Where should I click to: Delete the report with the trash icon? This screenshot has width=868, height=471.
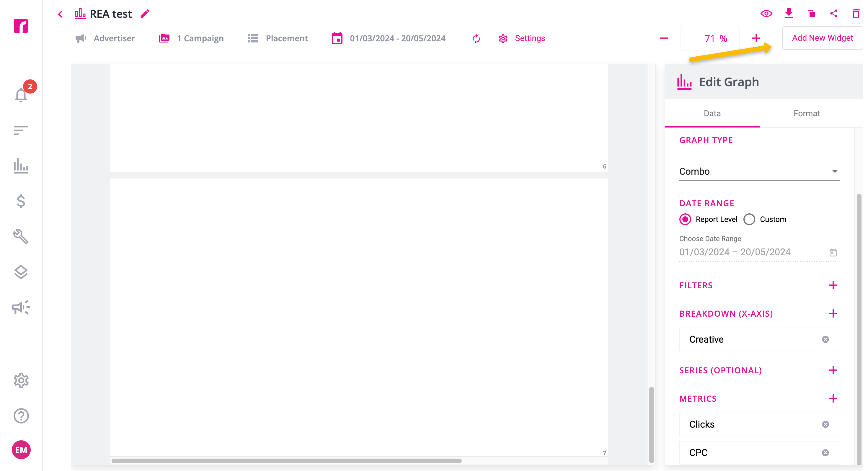[856, 14]
